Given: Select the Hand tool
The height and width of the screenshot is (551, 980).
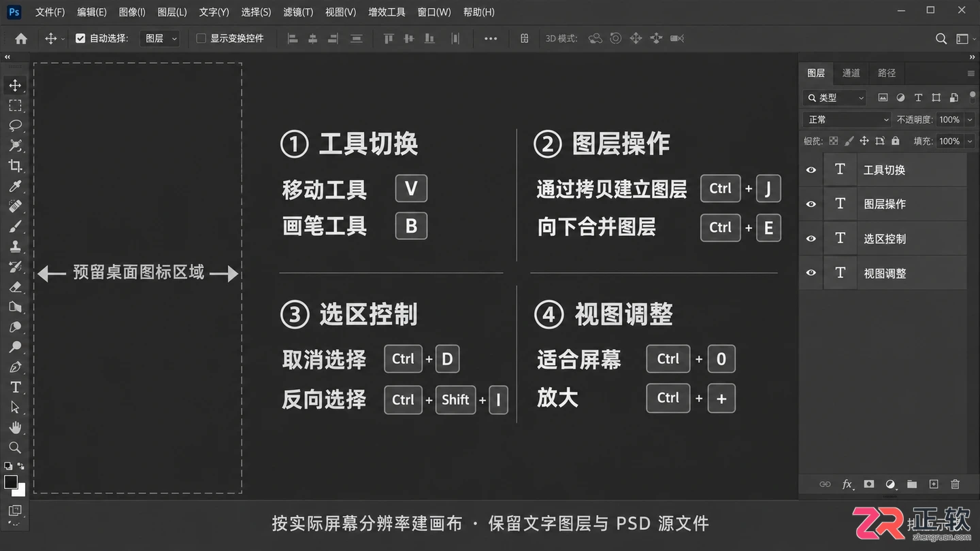Looking at the screenshot, I should (15, 427).
